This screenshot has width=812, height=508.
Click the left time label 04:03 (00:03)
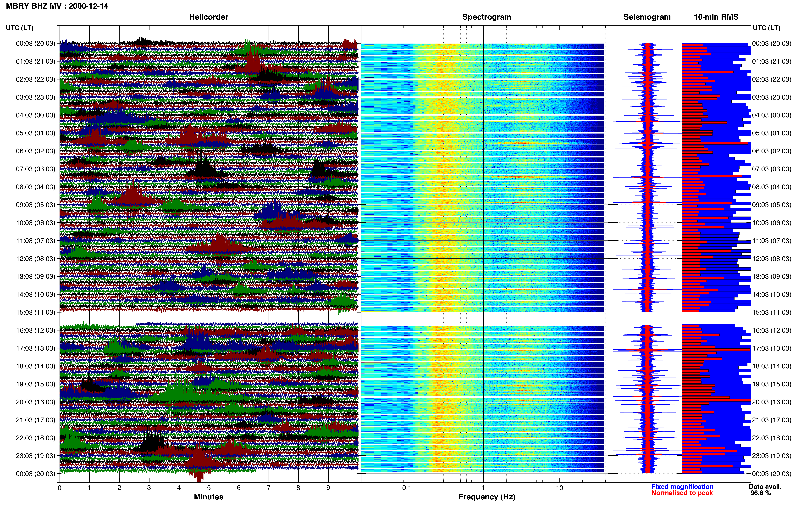36,115
